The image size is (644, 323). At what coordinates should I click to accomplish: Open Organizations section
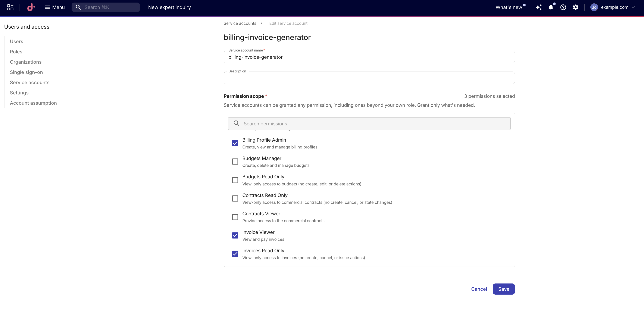(x=26, y=62)
